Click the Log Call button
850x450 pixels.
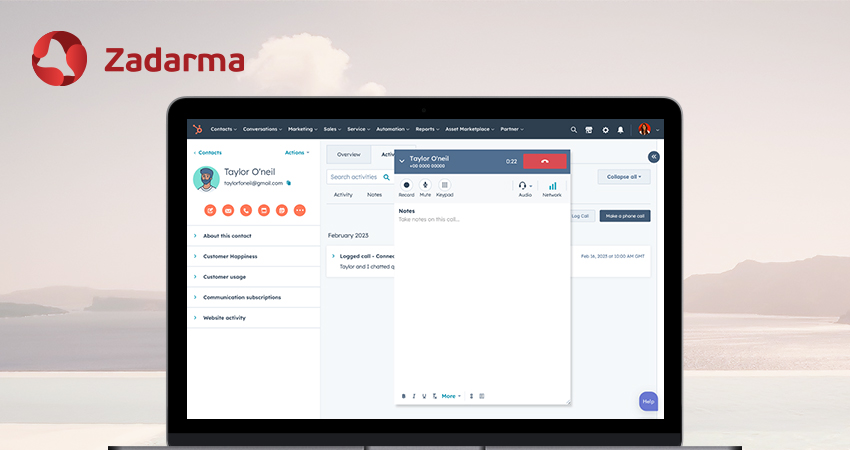581,216
